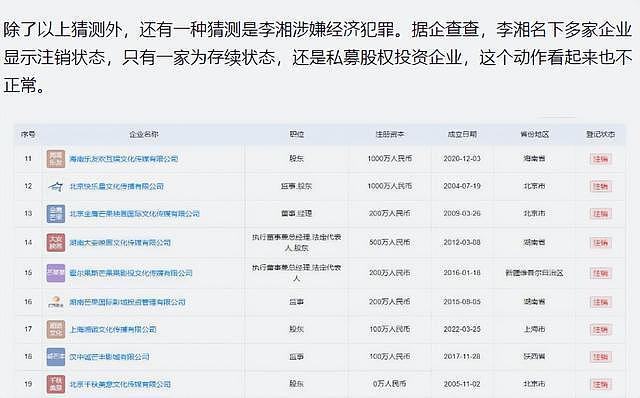Click the date 2020-12-03
640x398 pixels.
tap(462, 159)
